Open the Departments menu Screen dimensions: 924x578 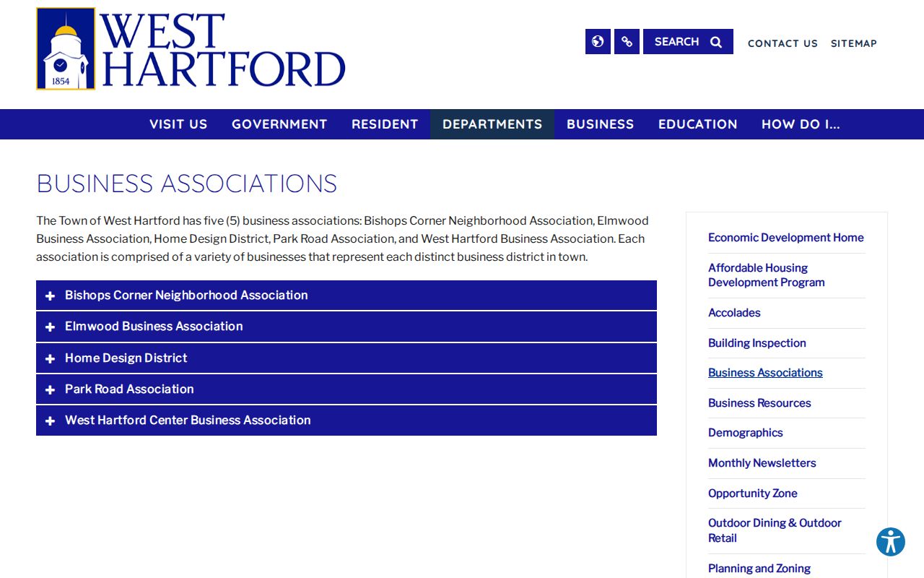492,124
